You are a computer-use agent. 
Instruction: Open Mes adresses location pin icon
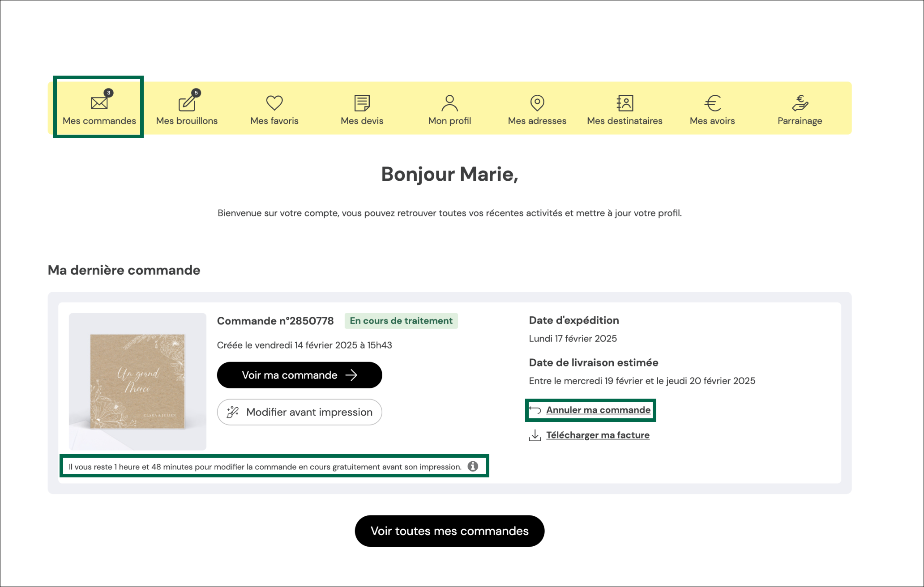point(537,102)
